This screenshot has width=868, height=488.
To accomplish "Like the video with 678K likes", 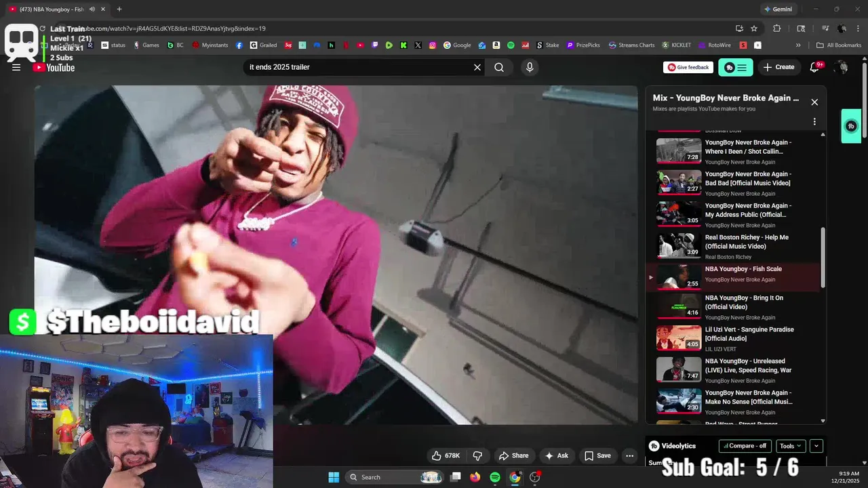I will 446,455.
